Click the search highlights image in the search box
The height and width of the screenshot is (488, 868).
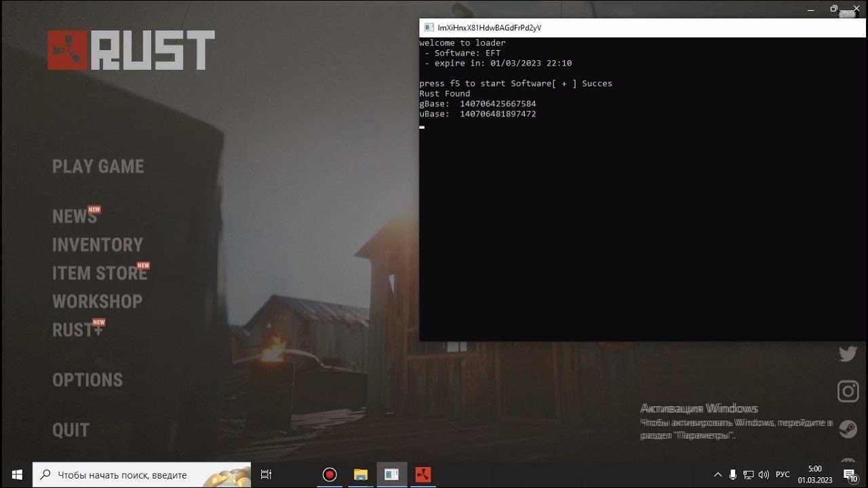click(x=228, y=474)
